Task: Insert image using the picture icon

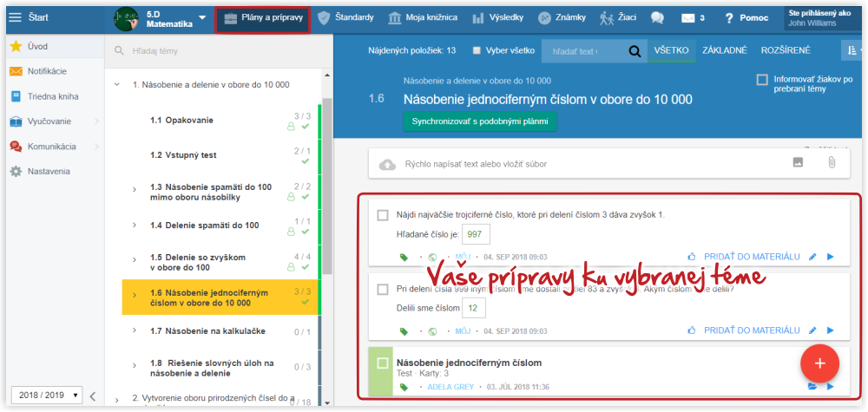Action: pos(798,162)
